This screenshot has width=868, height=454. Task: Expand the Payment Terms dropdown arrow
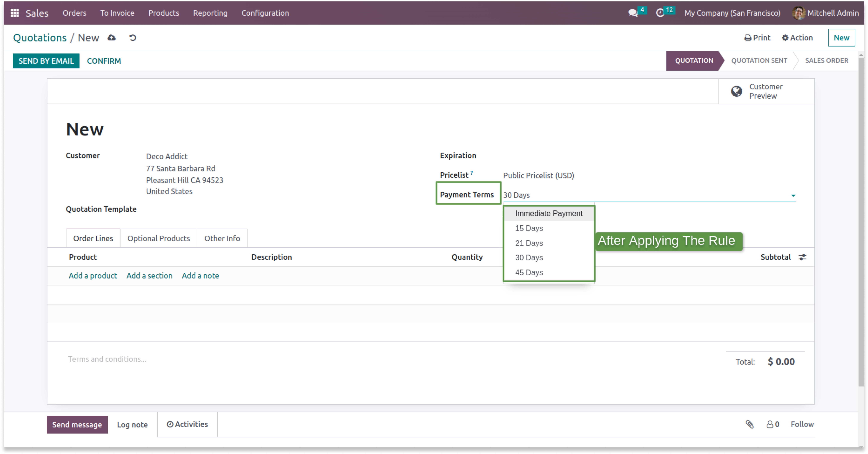pos(793,196)
